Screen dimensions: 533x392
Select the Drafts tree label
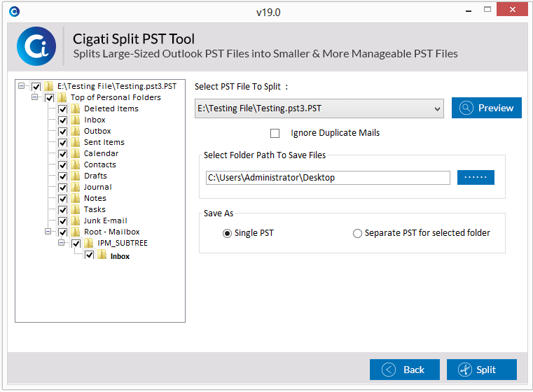point(95,176)
